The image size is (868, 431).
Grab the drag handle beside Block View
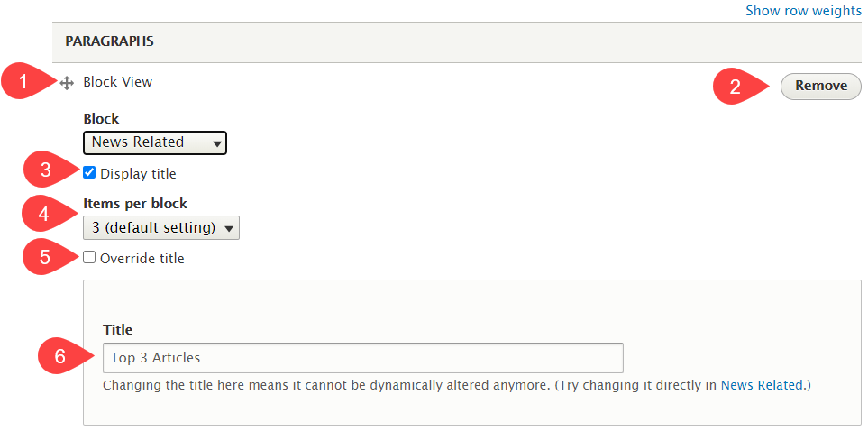click(67, 83)
